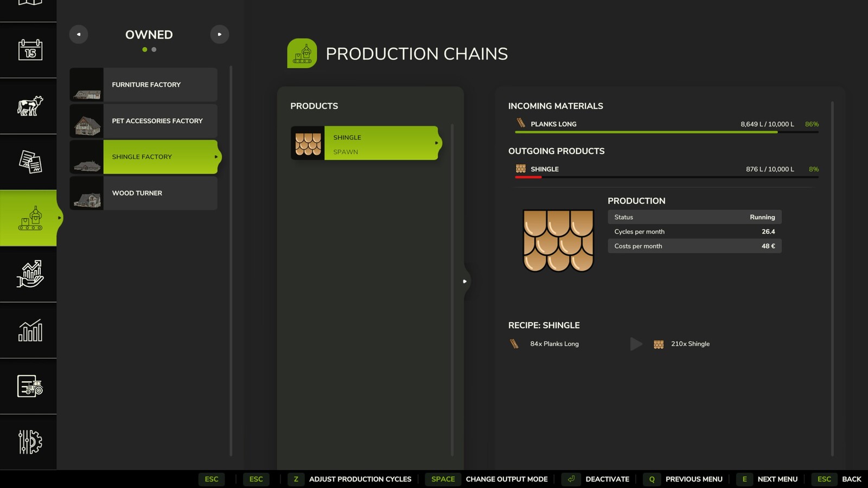Image resolution: width=868 pixels, height=488 pixels.
Task: Click Change Output Mode button
Action: tap(487, 479)
